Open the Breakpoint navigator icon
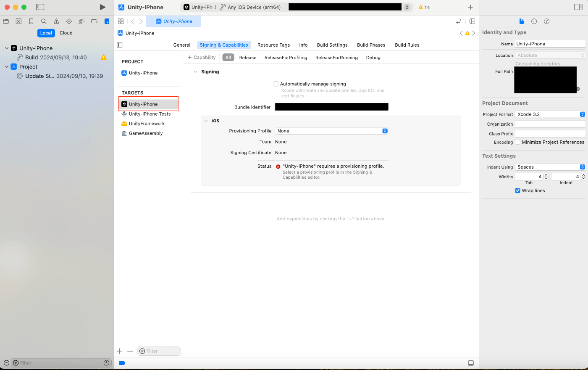Viewport: 588px width, 370px height. pos(94,21)
